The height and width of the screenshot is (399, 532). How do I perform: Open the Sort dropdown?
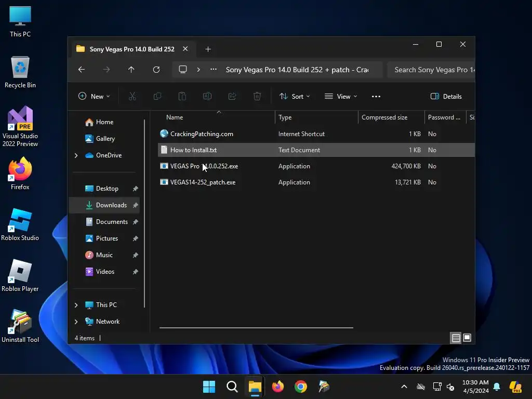[294, 96]
